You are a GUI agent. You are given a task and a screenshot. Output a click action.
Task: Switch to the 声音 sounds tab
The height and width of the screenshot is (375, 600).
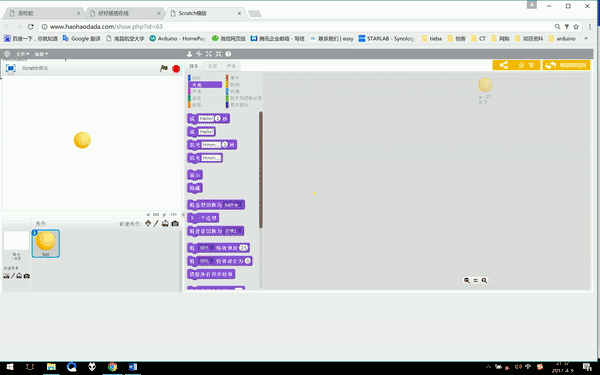coord(231,66)
